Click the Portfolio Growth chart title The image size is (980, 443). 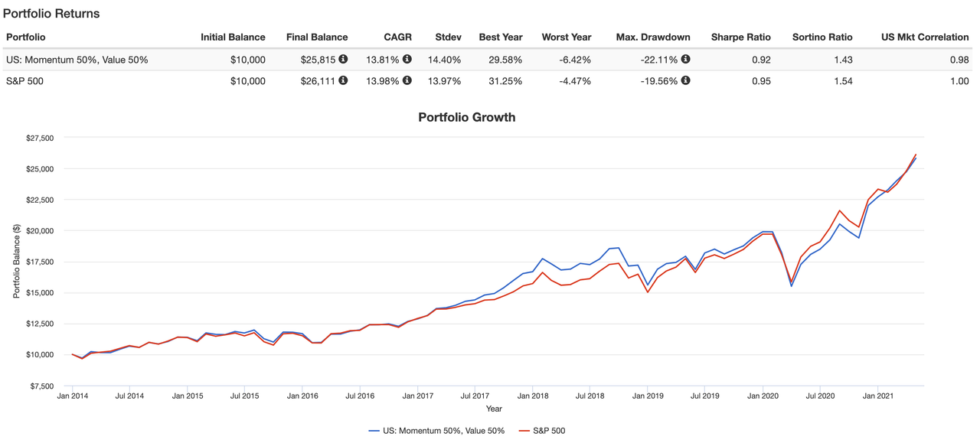tap(466, 117)
